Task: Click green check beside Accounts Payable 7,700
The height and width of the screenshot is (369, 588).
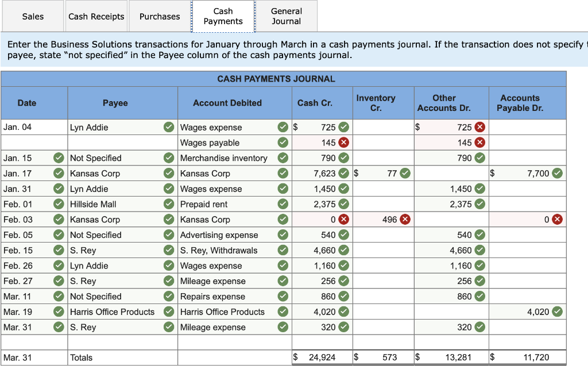Action: 557,174
